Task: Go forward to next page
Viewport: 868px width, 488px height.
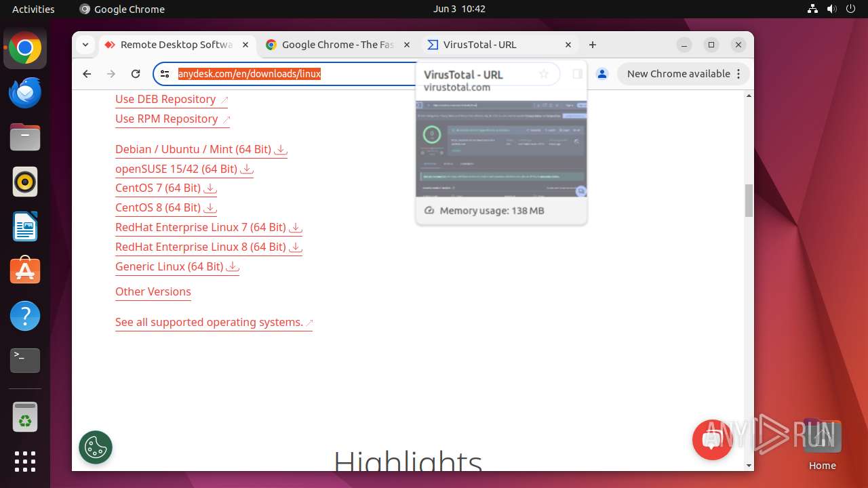Action: pos(111,74)
